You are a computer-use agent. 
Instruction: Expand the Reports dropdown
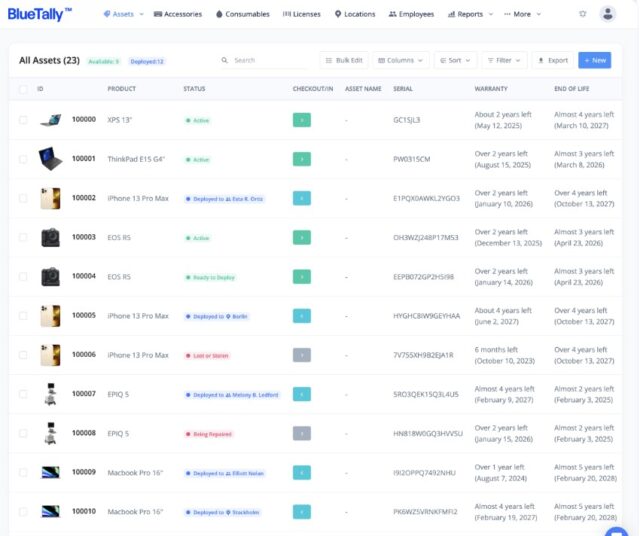pos(470,14)
